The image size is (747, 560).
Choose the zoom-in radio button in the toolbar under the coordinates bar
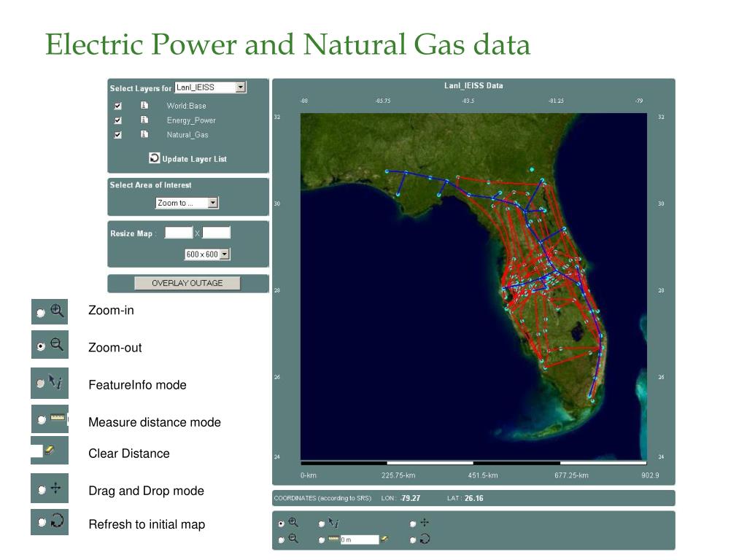pos(281,524)
